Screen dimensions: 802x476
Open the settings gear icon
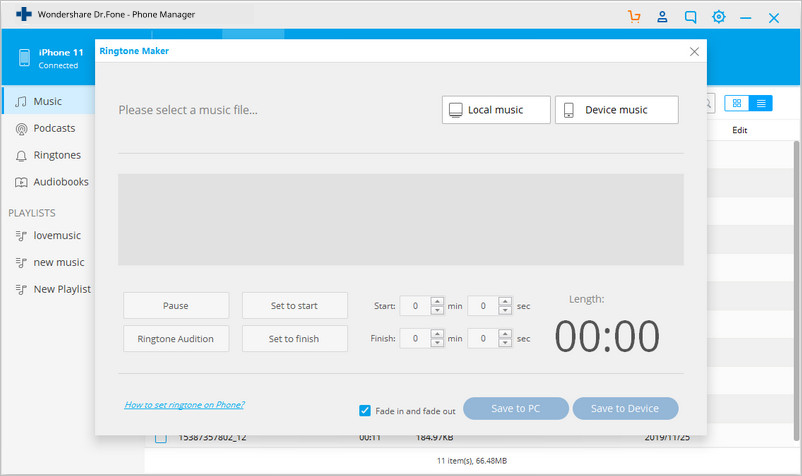[719, 17]
